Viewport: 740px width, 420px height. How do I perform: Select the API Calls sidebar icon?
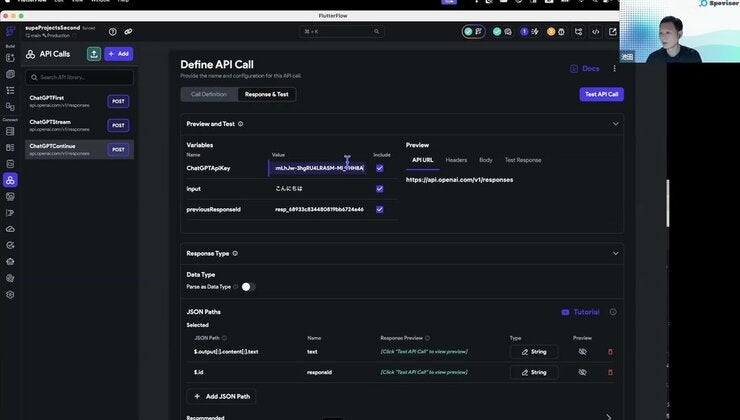coord(10,180)
